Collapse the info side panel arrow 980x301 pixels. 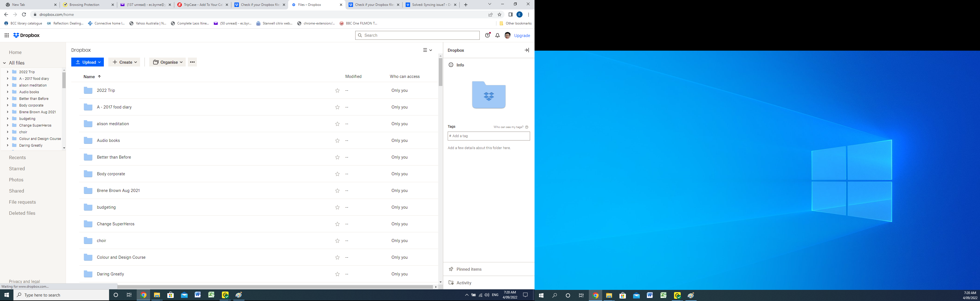526,50
